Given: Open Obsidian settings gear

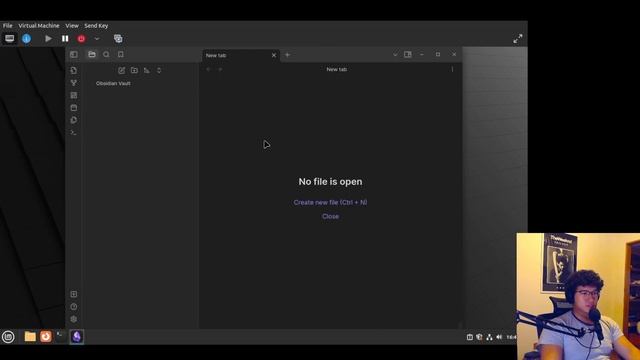Looking at the screenshot, I should pos(74,319).
